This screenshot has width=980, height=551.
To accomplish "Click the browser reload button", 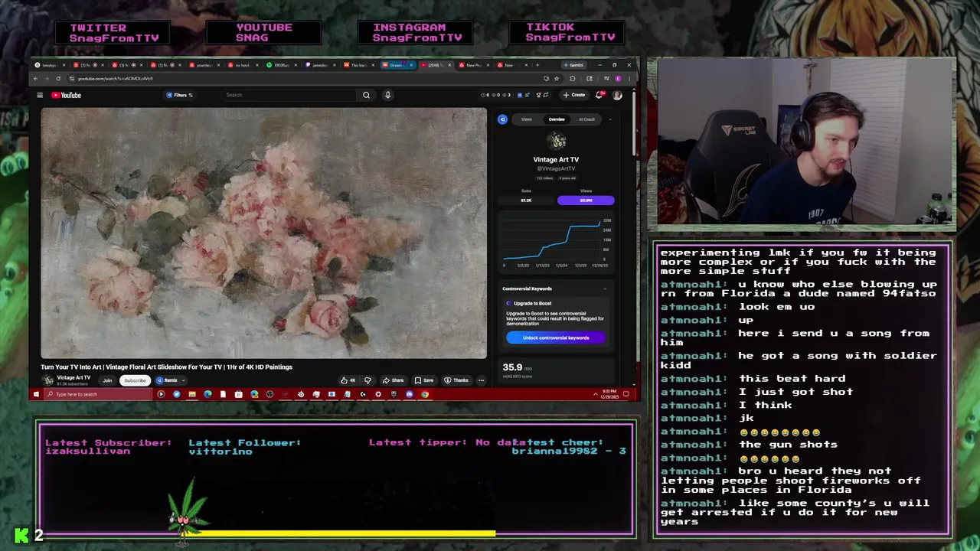I will coord(58,78).
